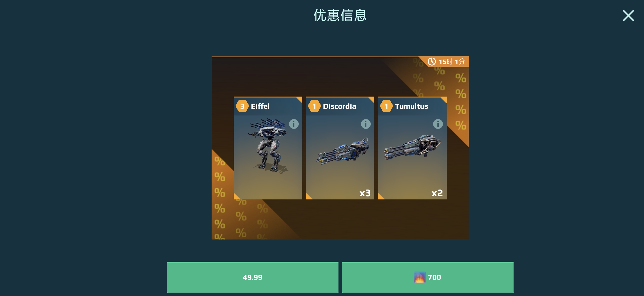This screenshot has height=296, width=644.
Task: Click the x2 quantity on Tumultus card
Action: [x=437, y=193]
